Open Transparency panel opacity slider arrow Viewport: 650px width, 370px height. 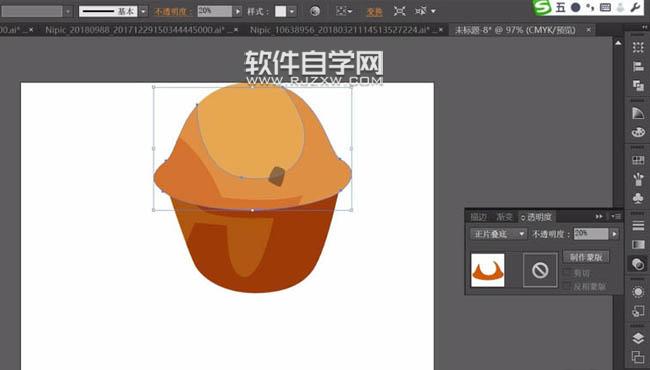pyautogui.click(x=614, y=234)
